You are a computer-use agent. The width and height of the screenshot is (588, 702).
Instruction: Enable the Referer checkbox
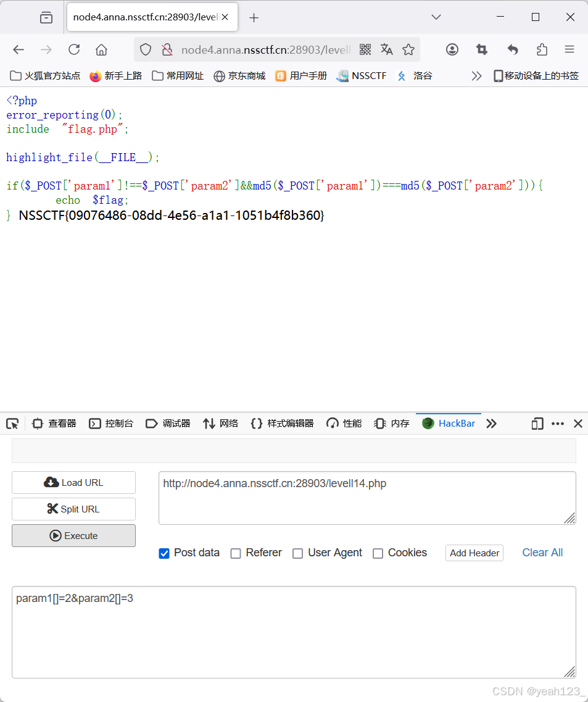tap(236, 553)
